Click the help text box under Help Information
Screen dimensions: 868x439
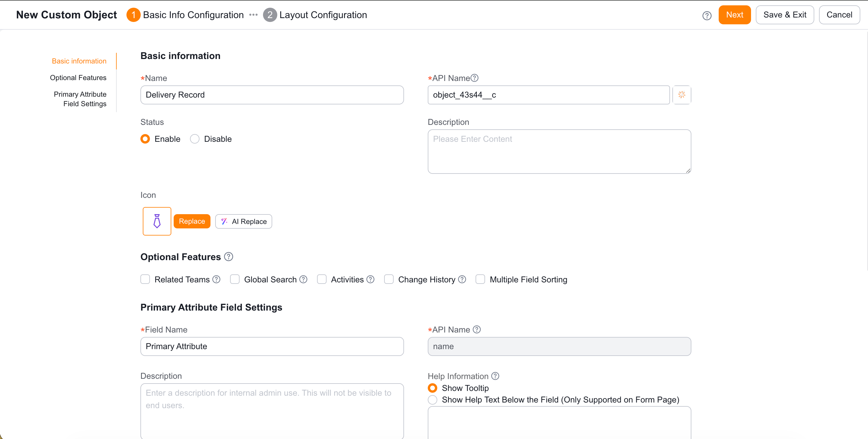(559, 422)
